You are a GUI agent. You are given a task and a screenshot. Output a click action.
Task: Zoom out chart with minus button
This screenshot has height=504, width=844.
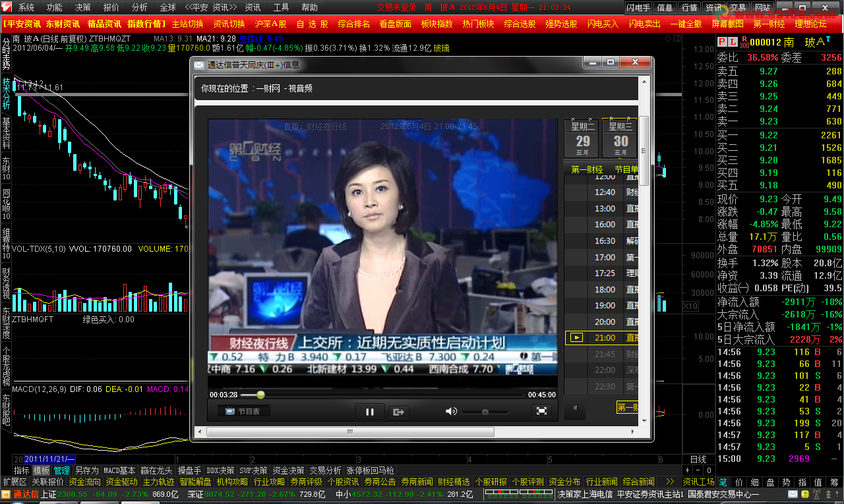pyautogui.click(x=698, y=470)
